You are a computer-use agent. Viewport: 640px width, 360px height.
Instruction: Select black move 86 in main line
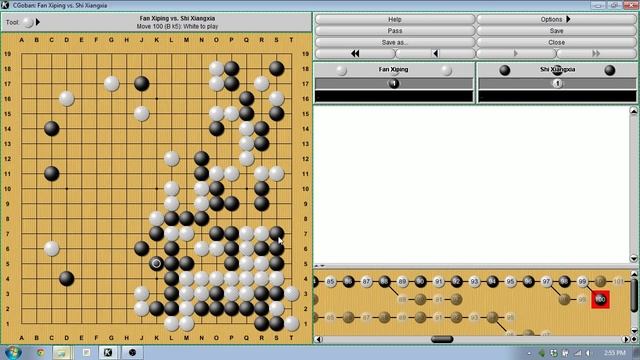click(348, 282)
